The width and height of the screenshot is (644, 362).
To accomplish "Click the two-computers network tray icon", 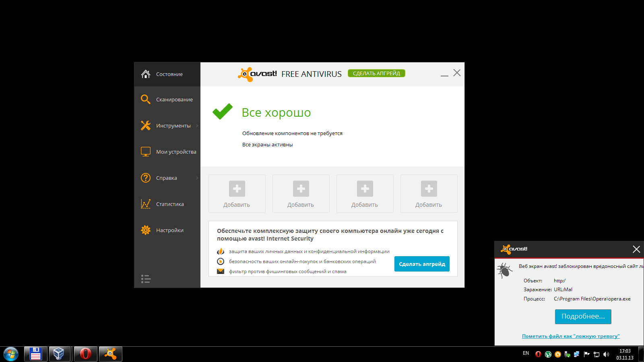I will pos(577,354).
